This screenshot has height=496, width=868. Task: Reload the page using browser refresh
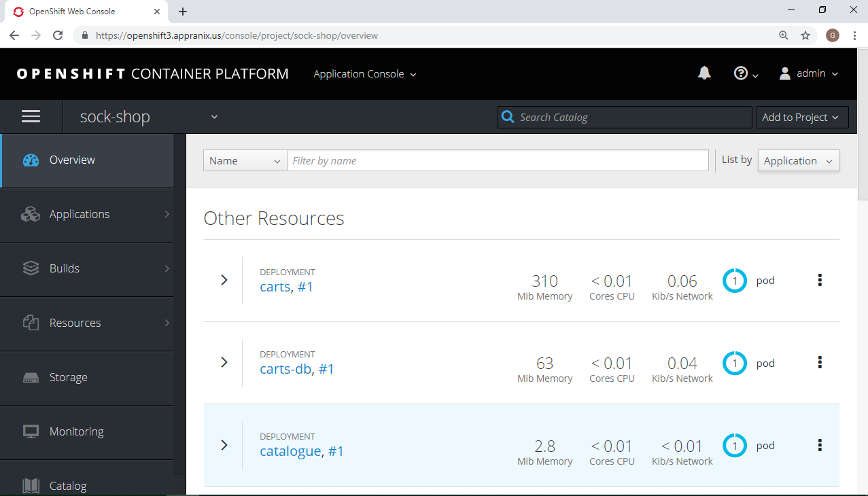point(58,35)
